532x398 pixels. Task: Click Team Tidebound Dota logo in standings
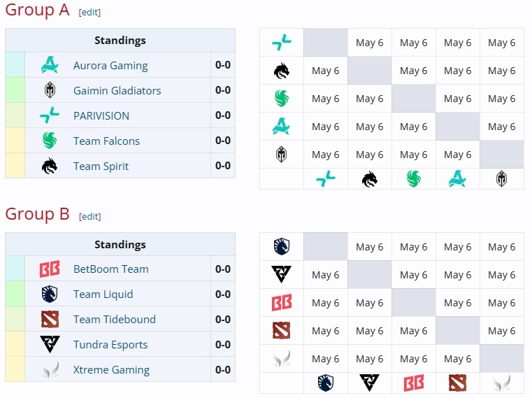50,319
